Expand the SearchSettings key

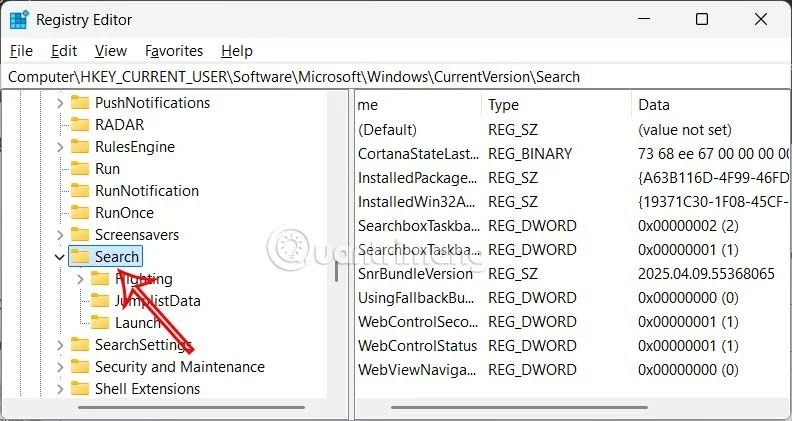(x=60, y=345)
